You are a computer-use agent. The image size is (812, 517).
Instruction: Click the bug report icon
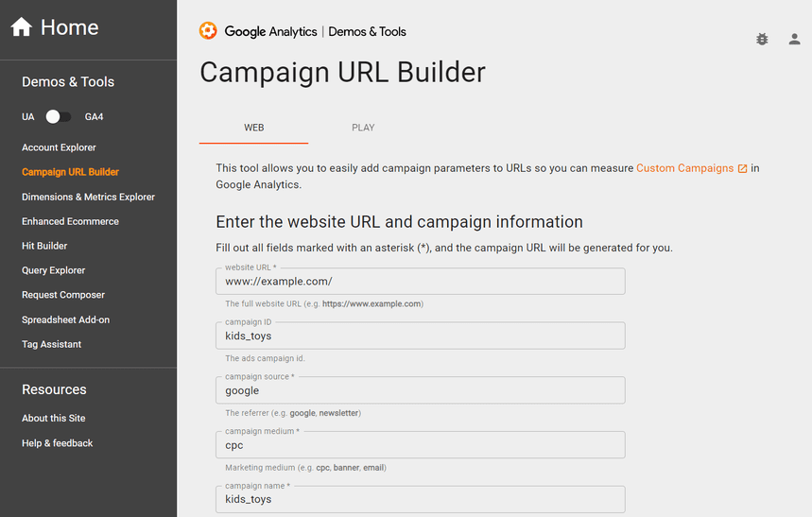click(x=762, y=40)
